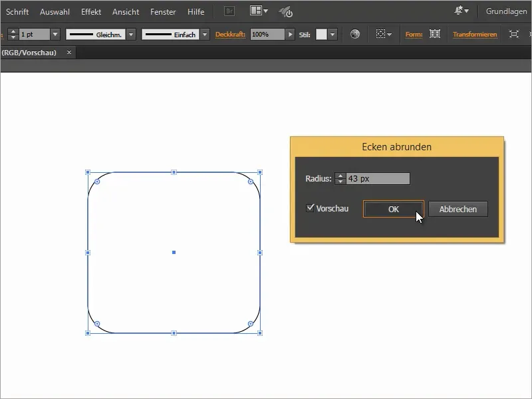Open the Arrange Documents icon
The image size is (532, 399).
pyautogui.click(x=255, y=11)
